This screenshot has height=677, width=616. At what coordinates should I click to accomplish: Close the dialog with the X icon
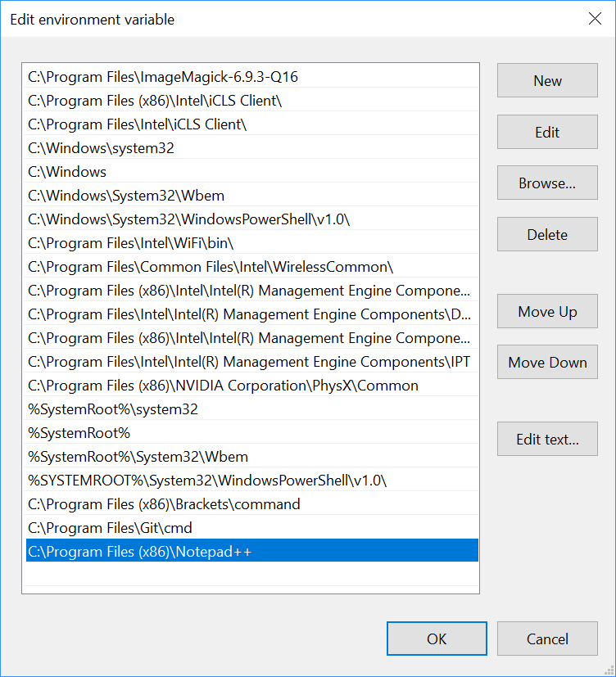(x=595, y=19)
